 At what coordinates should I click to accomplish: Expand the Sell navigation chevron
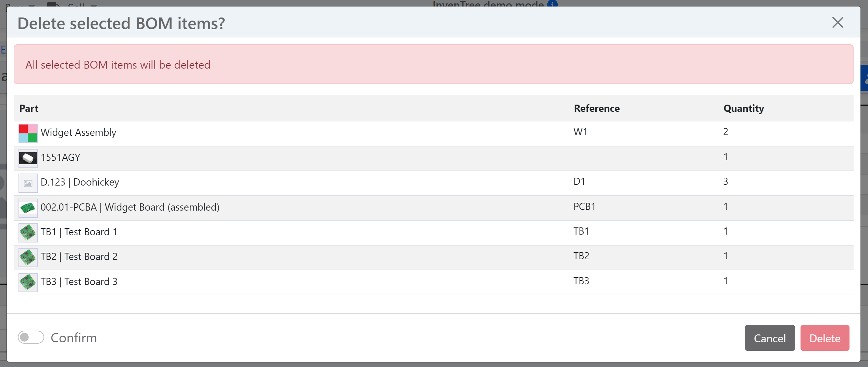[x=93, y=6]
